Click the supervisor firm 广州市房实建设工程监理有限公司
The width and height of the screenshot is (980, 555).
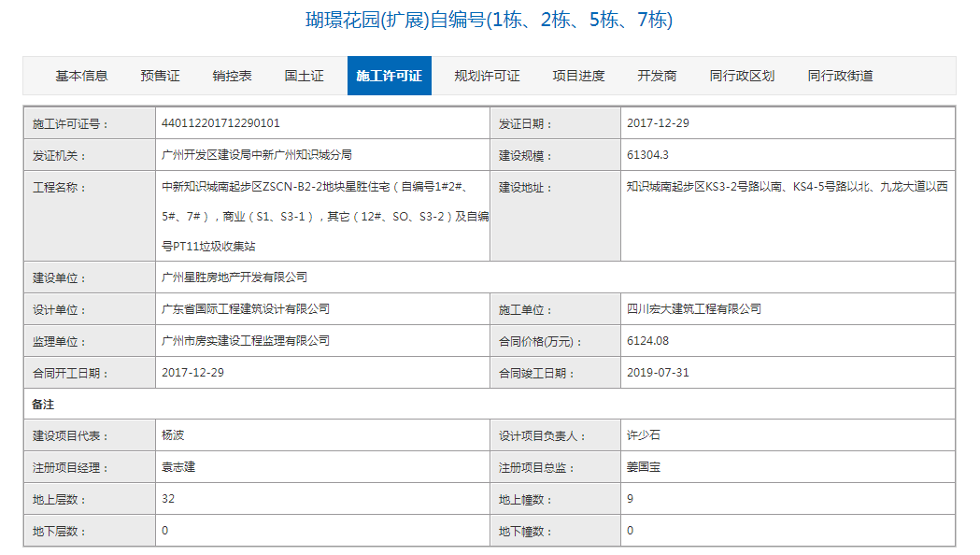tap(246, 341)
